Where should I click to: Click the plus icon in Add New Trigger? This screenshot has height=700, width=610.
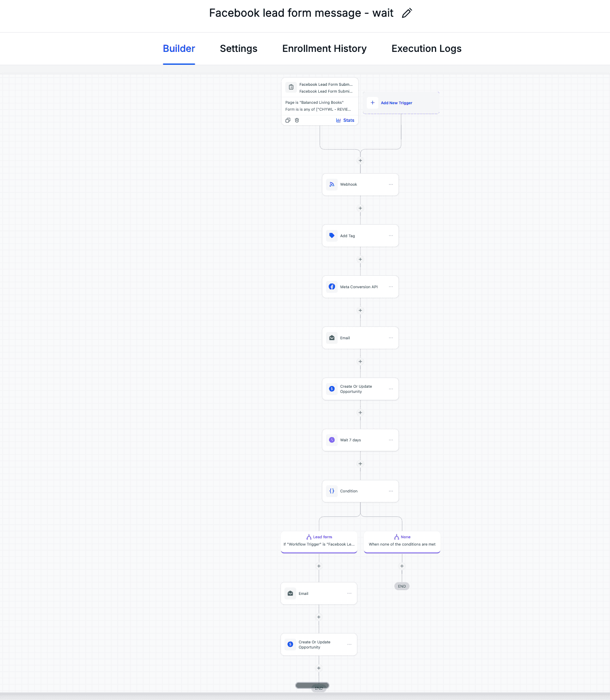pyautogui.click(x=373, y=103)
